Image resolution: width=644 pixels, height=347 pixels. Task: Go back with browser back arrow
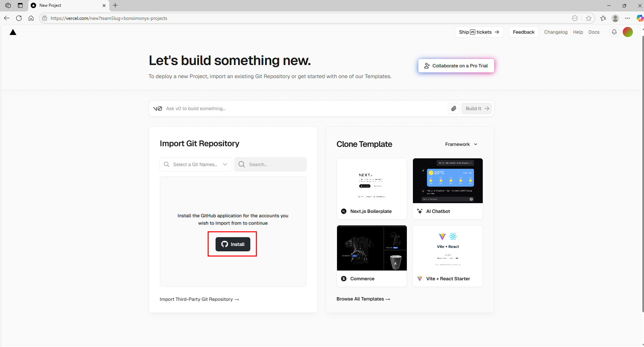tap(7, 18)
